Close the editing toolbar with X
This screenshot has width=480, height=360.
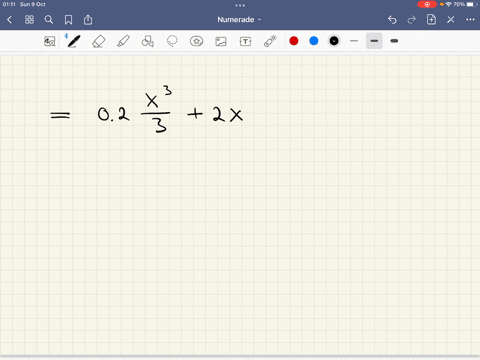tap(451, 20)
